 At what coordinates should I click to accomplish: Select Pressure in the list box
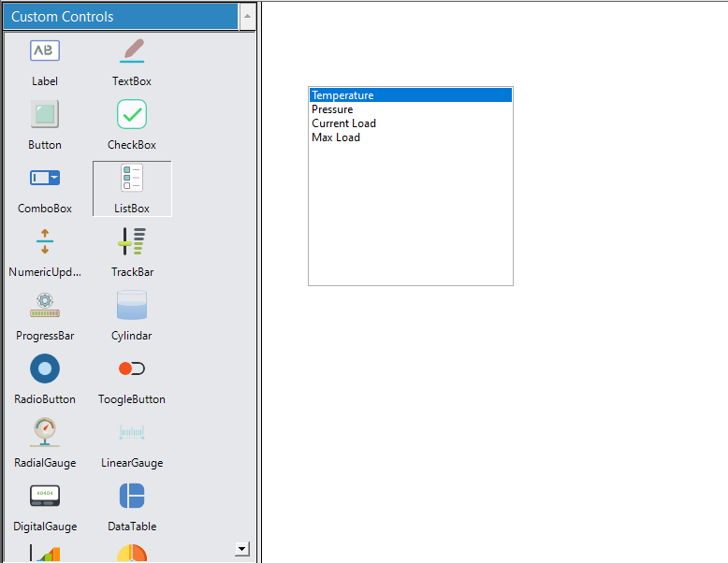tap(411, 109)
